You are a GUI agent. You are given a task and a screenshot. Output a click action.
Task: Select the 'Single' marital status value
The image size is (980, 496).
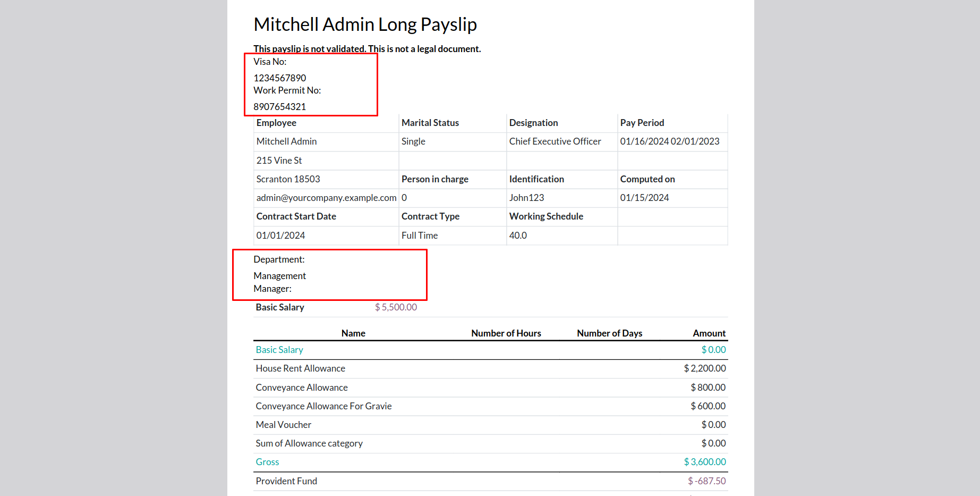[413, 141]
